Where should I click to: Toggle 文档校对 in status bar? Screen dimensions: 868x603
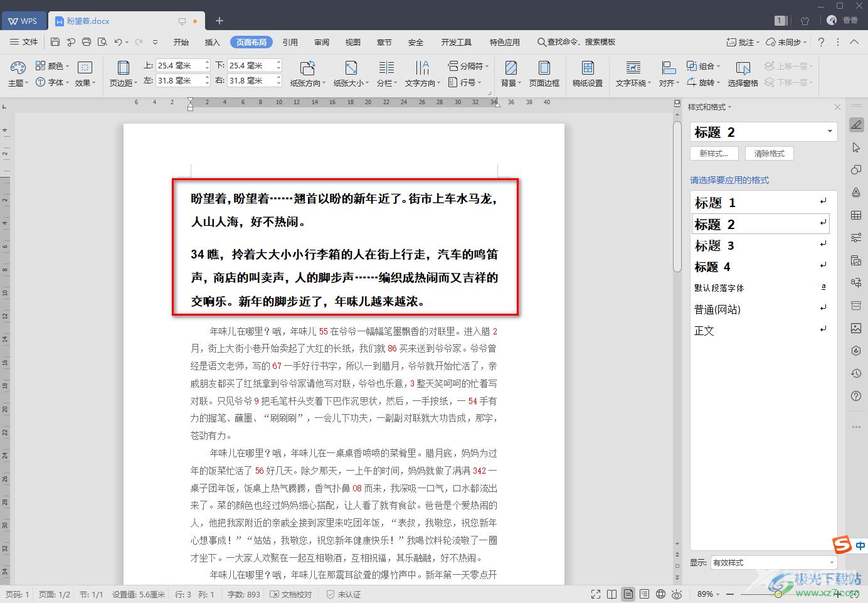(291, 594)
